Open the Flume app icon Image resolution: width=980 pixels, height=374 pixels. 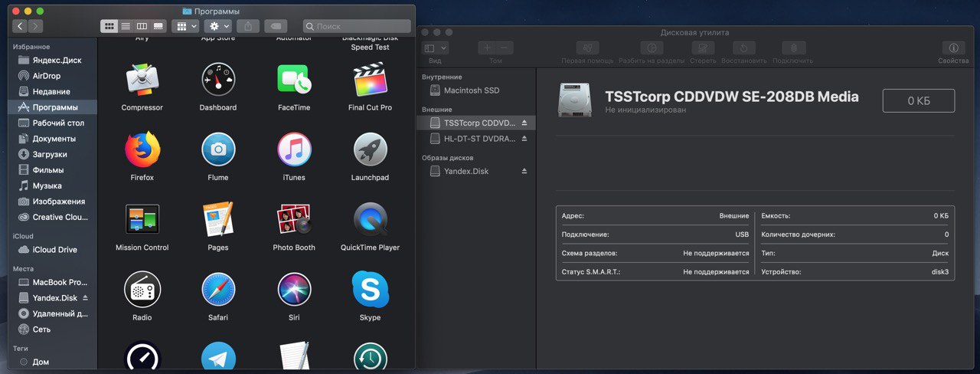tap(218, 149)
